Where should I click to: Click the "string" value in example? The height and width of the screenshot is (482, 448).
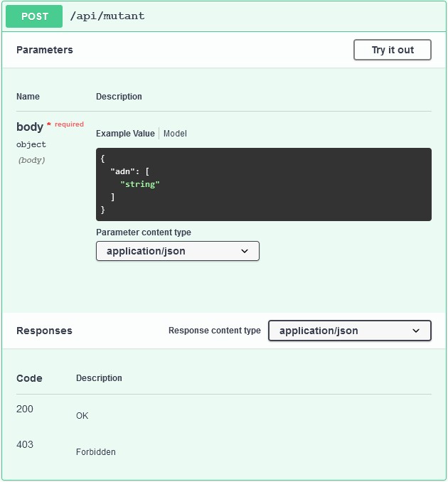[140, 184]
